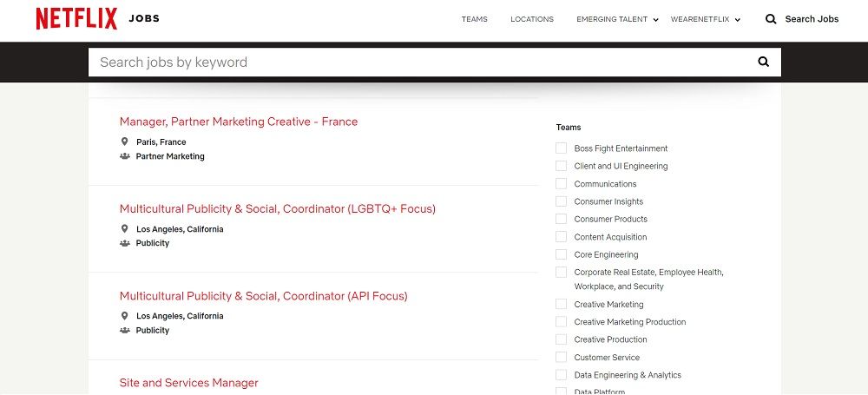The width and height of the screenshot is (868, 395).
Task: Tick the Communications team filter
Action: click(562, 183)
